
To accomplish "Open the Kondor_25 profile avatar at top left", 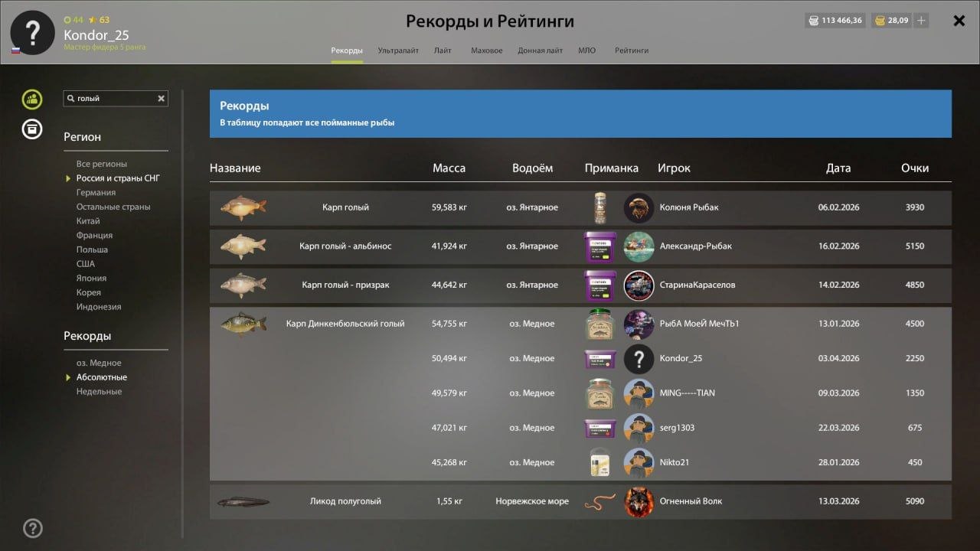I will pos(32,33).
